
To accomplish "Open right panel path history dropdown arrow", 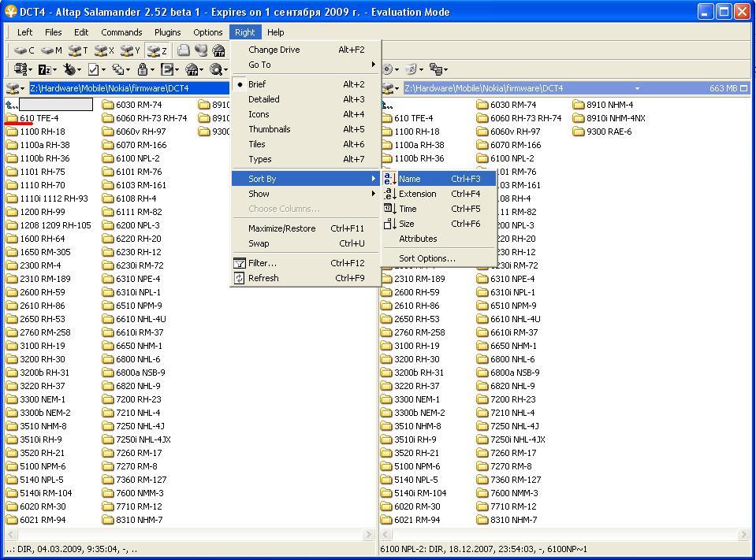I will tap(636, 88).
